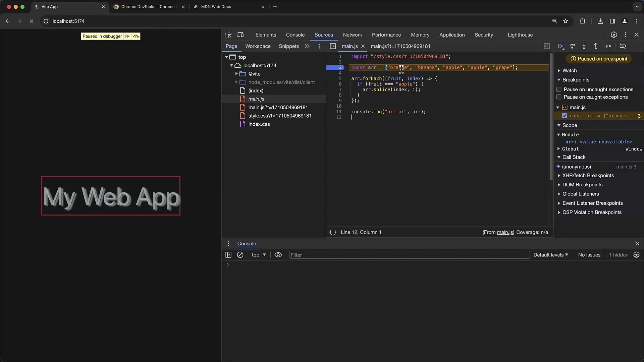Focus the console Filter input field
The height and width of the screenshot is (362, 644).
(409, 255)
